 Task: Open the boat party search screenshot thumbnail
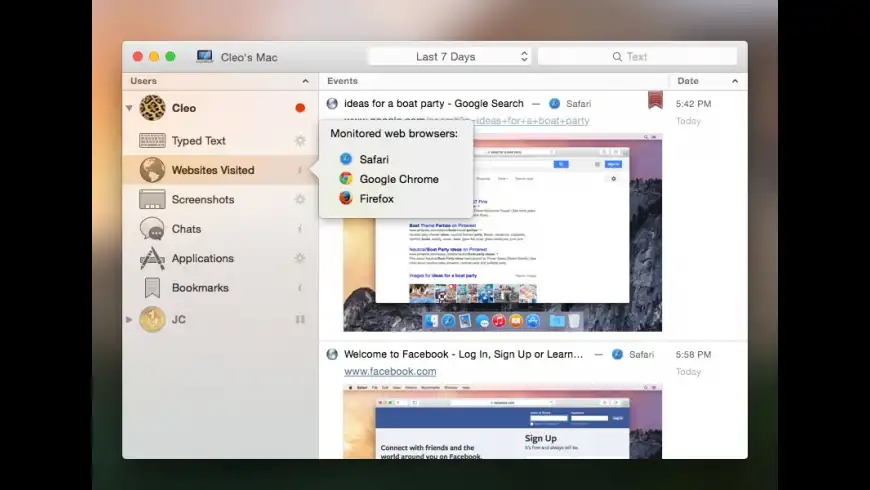[503, 233]
